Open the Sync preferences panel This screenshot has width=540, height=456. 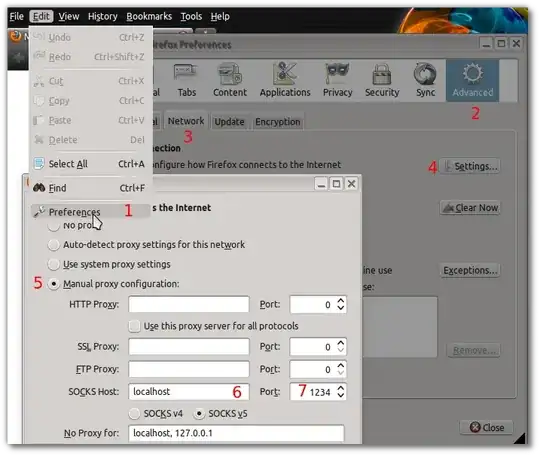(425, 80)
